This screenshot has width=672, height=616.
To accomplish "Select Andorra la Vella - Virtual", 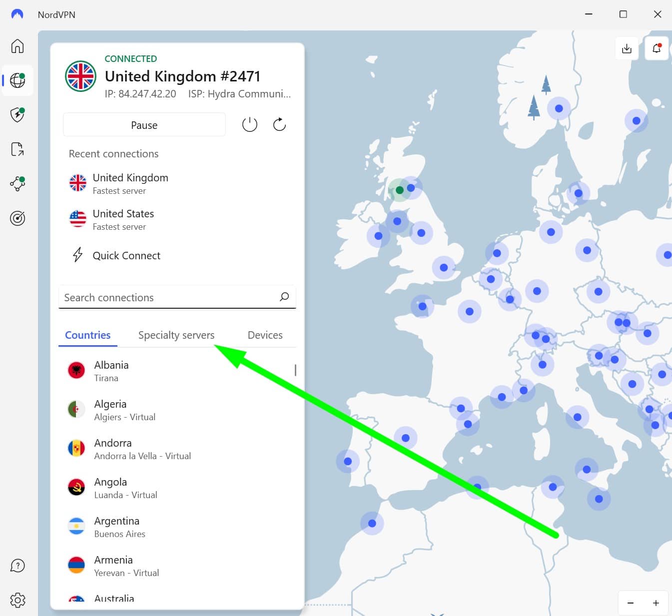I will (x=177, y=449).
